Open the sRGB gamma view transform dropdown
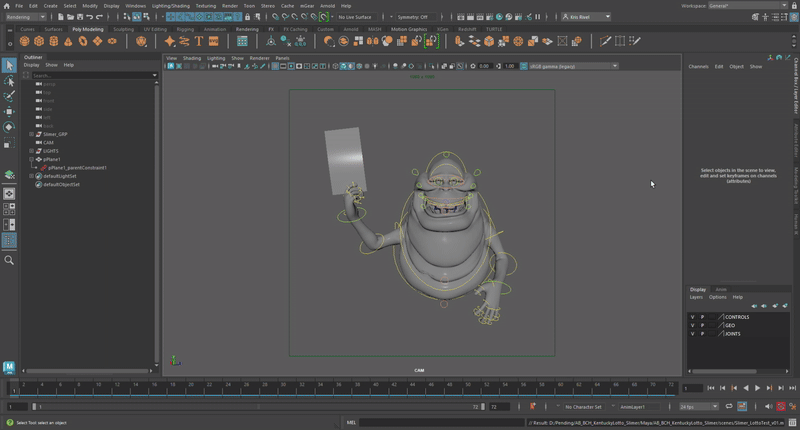 tap(573, 66)
